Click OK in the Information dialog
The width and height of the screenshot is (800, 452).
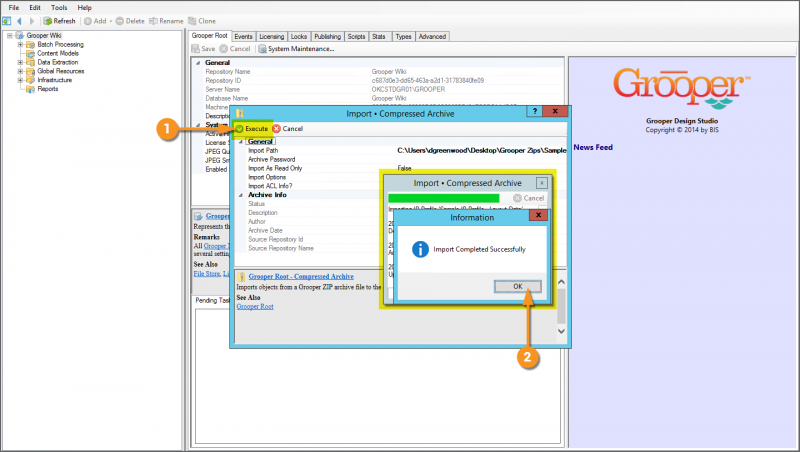[517, 287]
